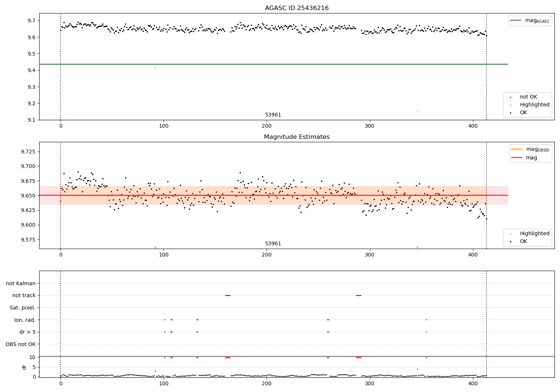Select the mag AGASC legend entry
Screen dimensions: 560x392
pyautogui.click(x=530, y=21)
